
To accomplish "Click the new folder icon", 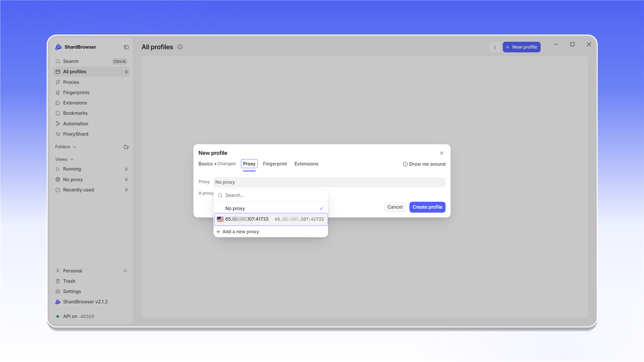I will point(126,147).
